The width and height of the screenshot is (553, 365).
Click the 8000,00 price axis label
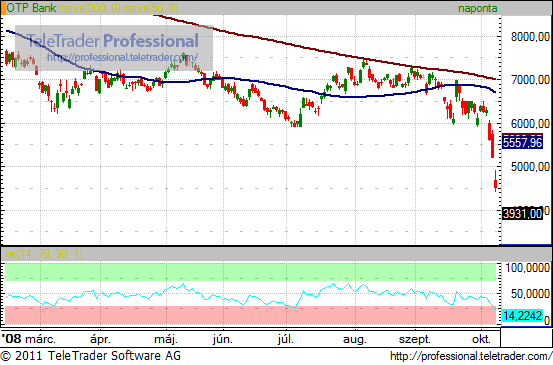pos(530,36)
